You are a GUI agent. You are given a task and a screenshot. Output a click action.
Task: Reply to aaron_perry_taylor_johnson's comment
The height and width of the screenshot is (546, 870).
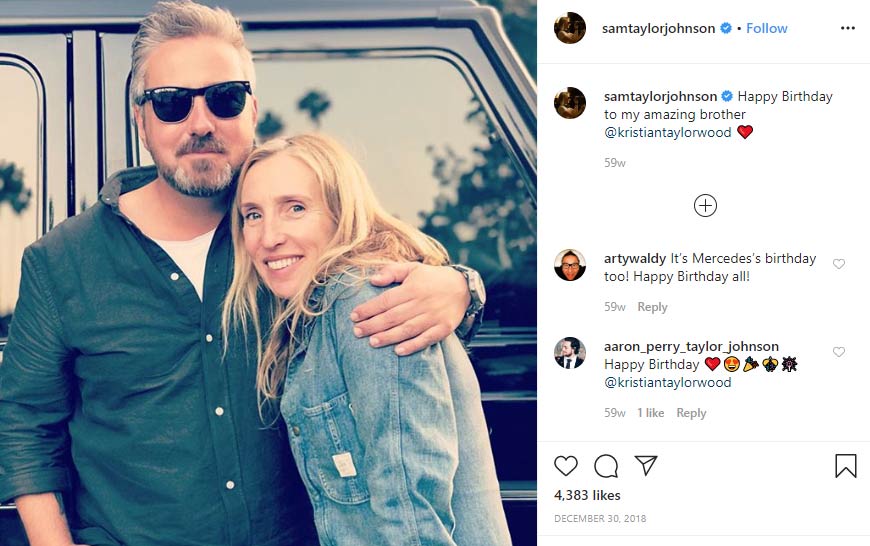[x=691, y=413]
